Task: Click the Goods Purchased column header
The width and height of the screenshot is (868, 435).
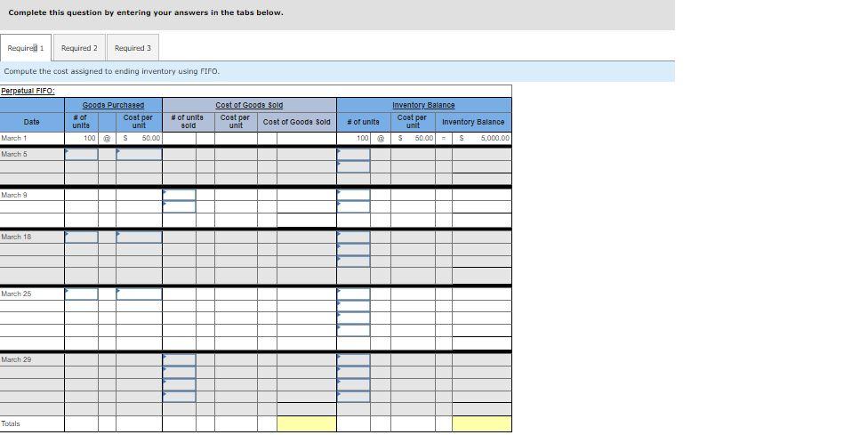Action: 114,105
